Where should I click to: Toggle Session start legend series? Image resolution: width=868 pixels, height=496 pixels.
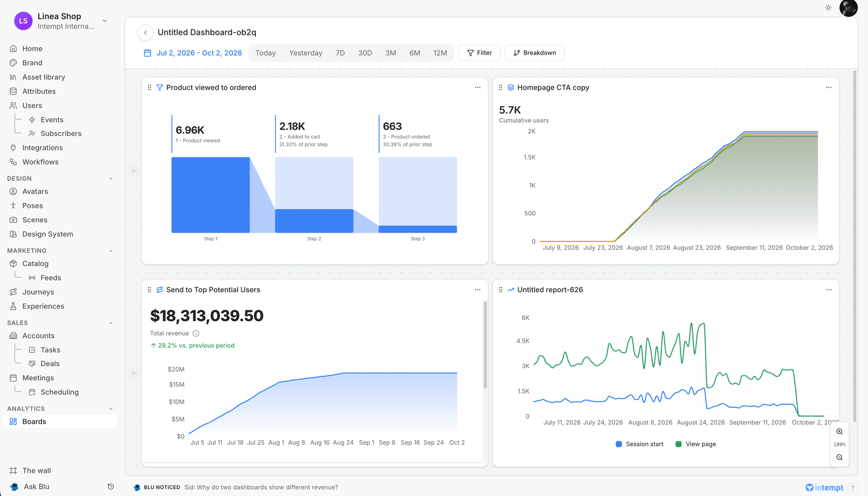[x=639, y=444]
